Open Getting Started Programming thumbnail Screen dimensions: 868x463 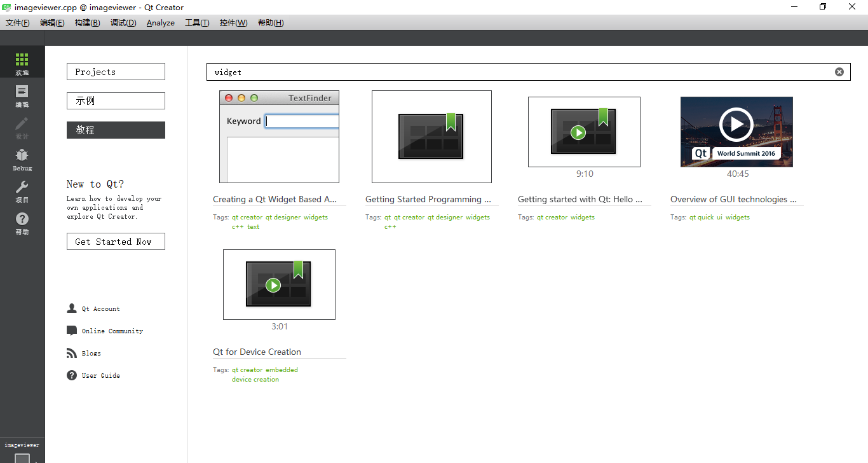(x=431, y=137)
